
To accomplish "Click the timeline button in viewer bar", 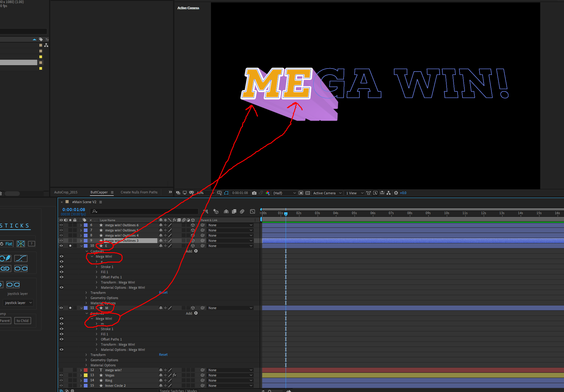I will [x=382, y=193].
